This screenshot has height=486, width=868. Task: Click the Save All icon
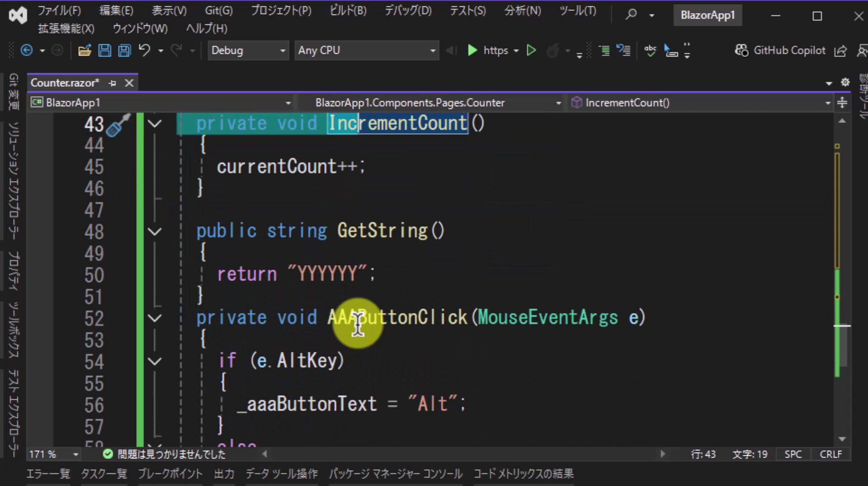(x=124, y=50)
